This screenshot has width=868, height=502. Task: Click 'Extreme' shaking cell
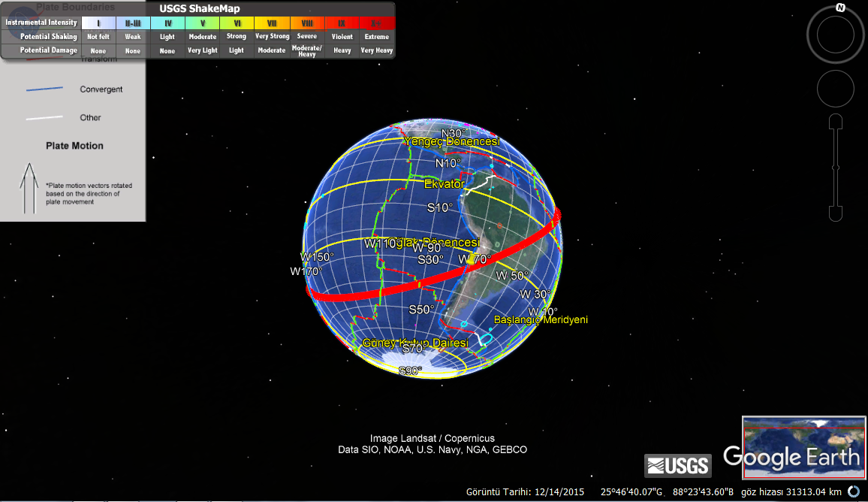pos(376,37)
